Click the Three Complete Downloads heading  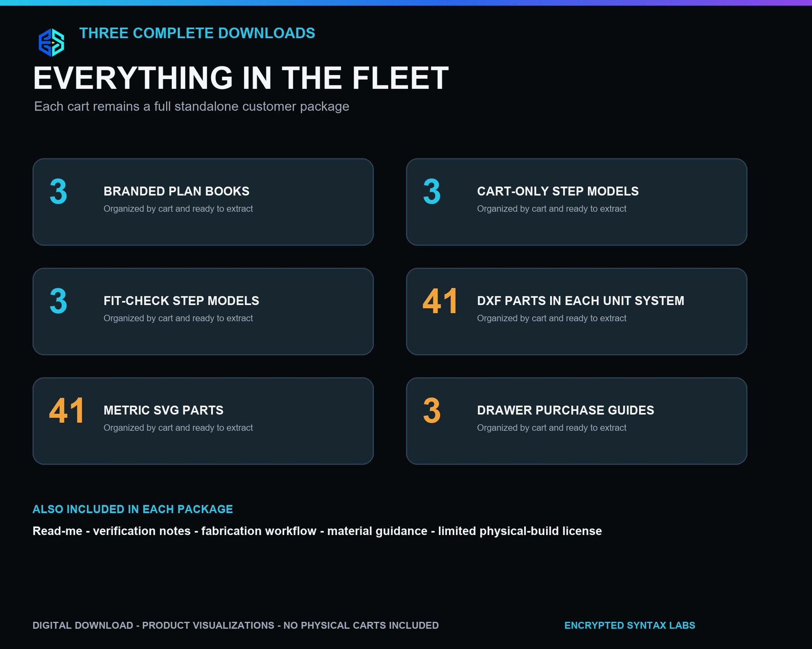(197, 33)
